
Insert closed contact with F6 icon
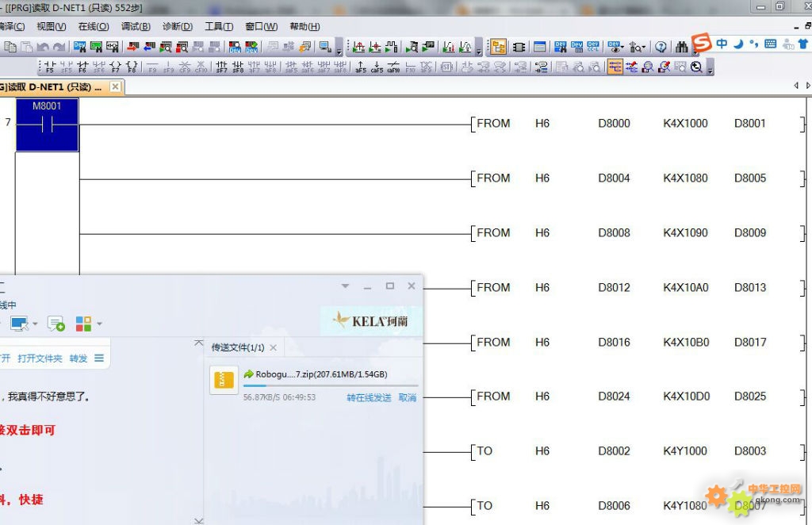coord(82,67)
